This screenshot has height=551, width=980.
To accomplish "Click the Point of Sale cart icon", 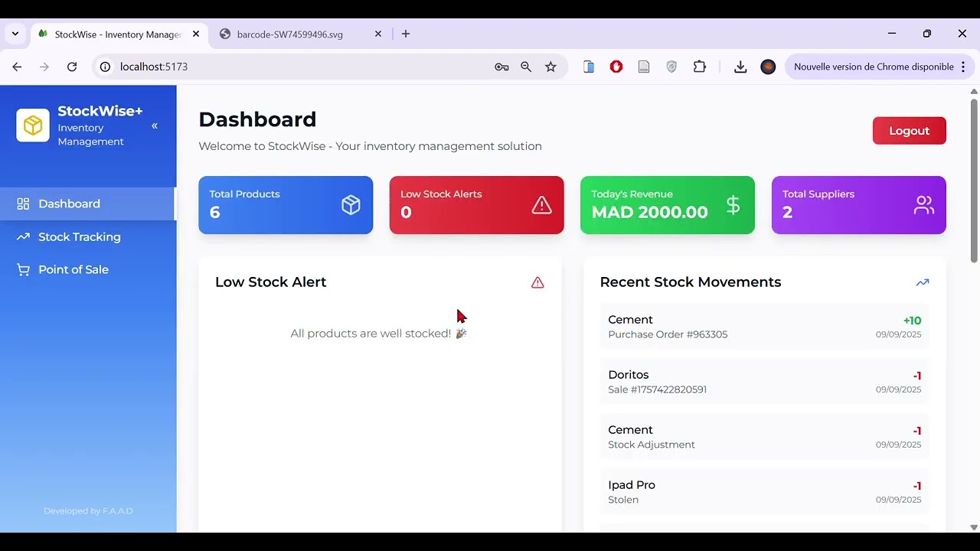I will [x=23, y=269].
